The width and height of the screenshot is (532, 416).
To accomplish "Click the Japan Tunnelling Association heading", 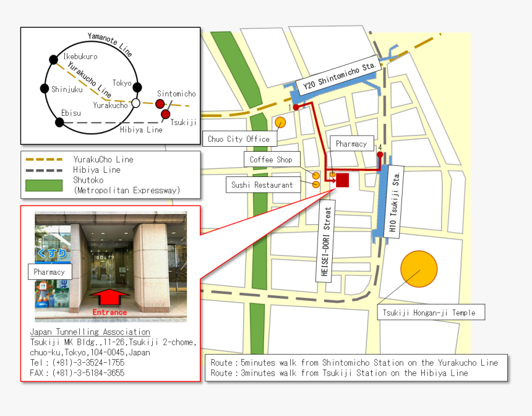I will pos(90,332).
